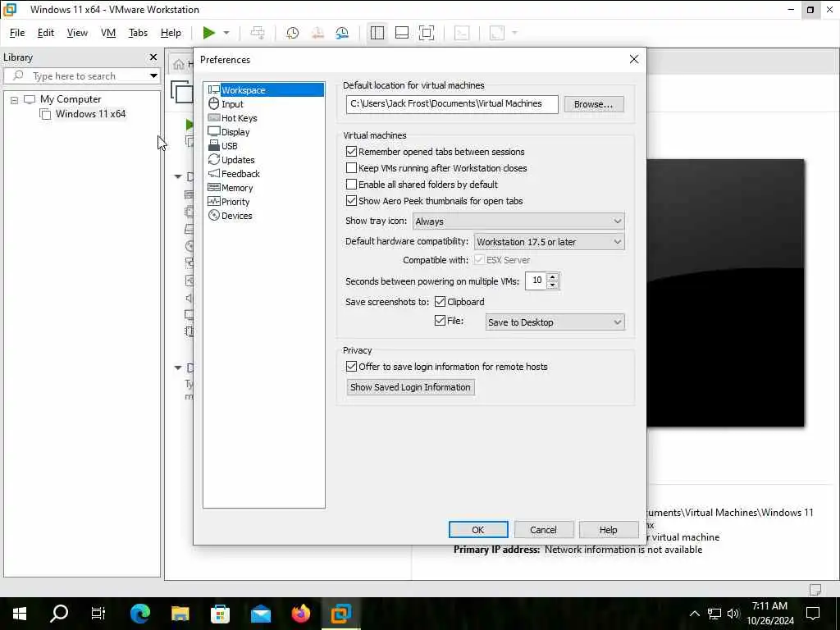
Task: Open File Explorer from taskbar
Action: coord(180,613)
